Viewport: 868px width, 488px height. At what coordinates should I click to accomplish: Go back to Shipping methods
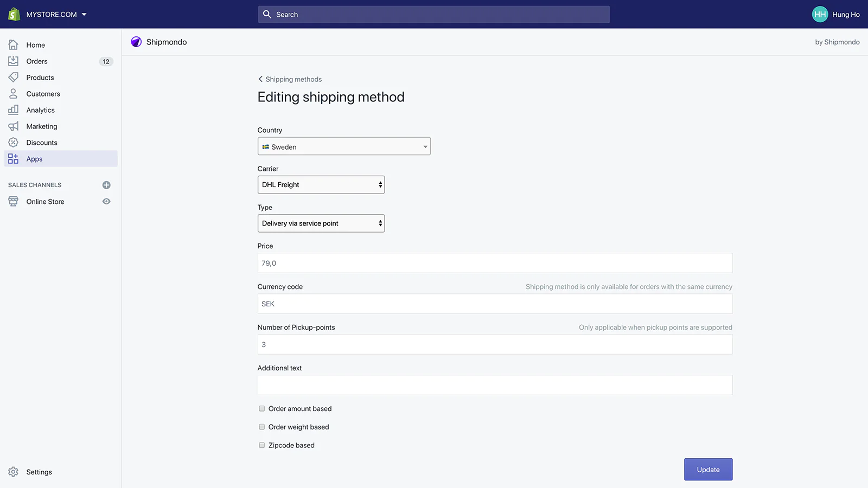(x=293, y=79)
